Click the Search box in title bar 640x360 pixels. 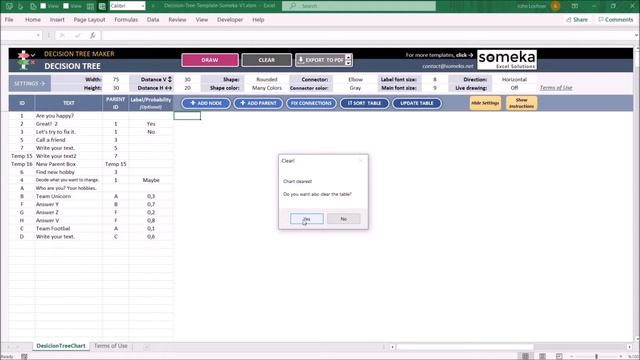pos(359,6)
